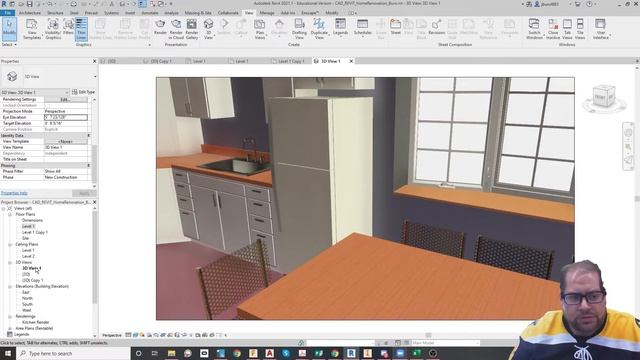The image size is (640, 360).
Task: Open View Templates tool
Action: tap(32, 29)
